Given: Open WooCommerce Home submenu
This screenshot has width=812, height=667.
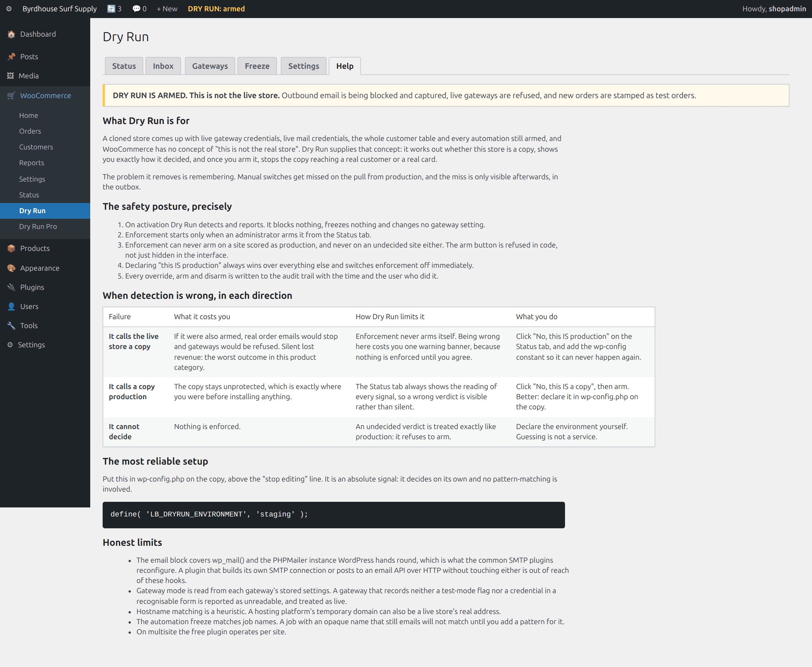Looking at the screenshot, I should (45, 115).
